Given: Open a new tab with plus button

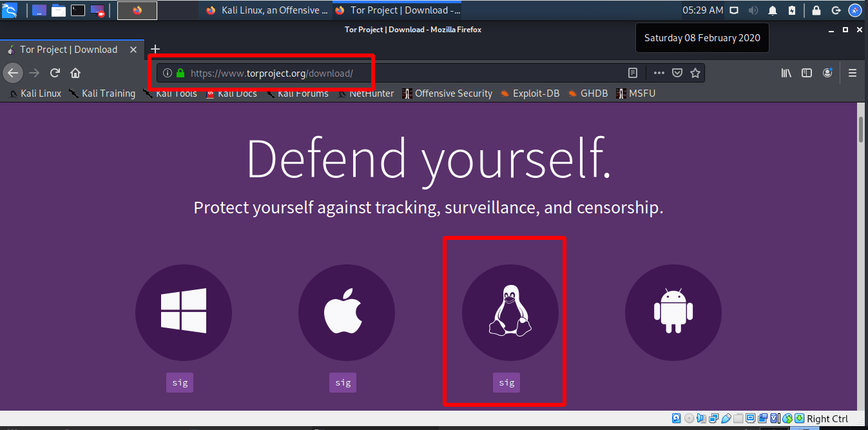Looking at the screenshot, I should click(x=155, y=49).
